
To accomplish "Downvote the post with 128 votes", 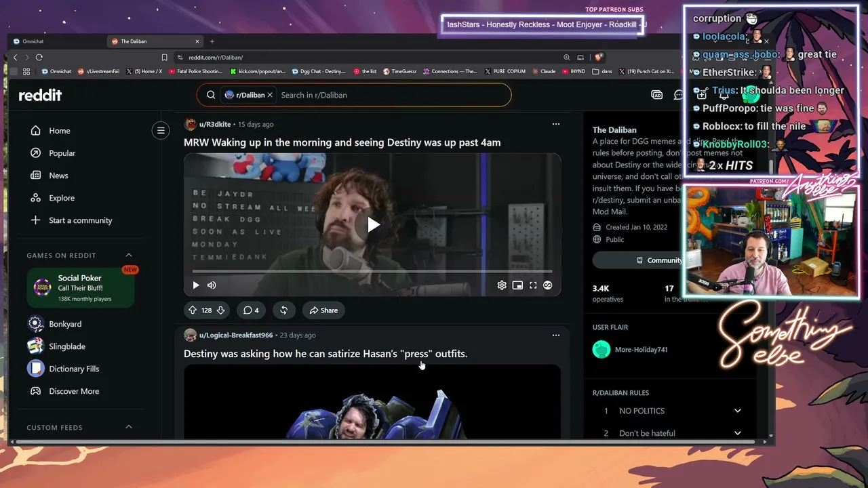I will coord(220,310).
